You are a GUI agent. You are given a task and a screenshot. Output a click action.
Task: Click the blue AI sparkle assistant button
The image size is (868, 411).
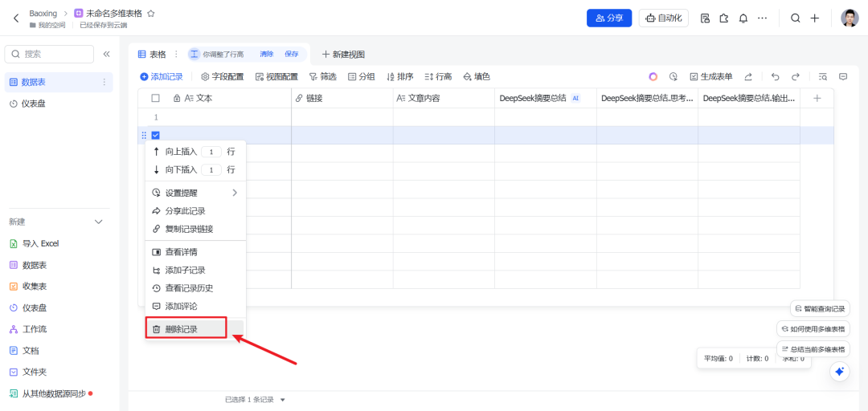pyautogui.click(x=839, y=371)
